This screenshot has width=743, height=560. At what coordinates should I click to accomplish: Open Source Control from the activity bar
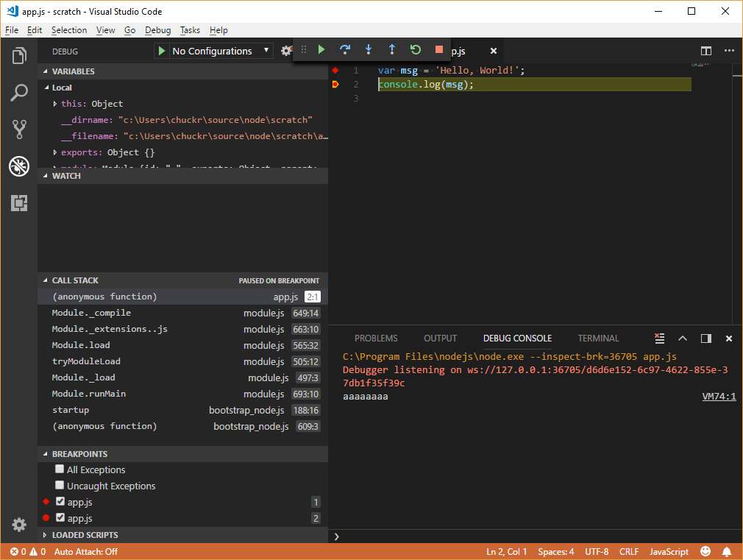(19, 130)
